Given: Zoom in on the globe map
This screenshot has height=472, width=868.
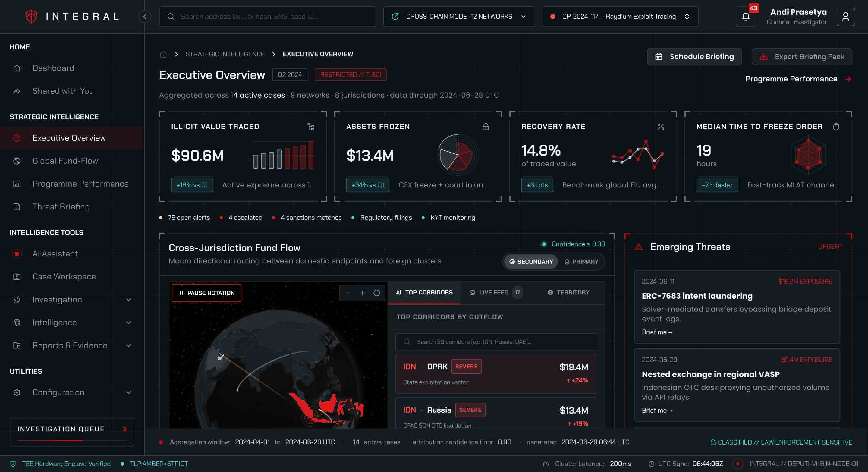Looking at the screenshot, I should coord(362,293).
